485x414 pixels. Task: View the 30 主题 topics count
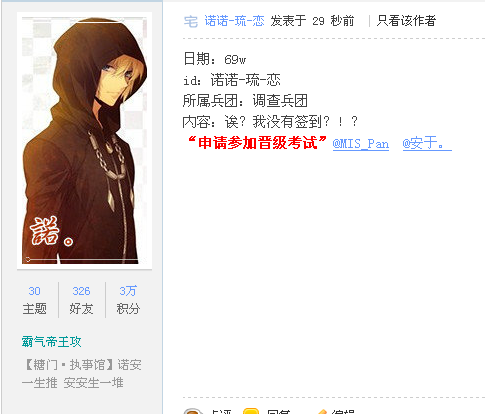click(x=34, y=300)
